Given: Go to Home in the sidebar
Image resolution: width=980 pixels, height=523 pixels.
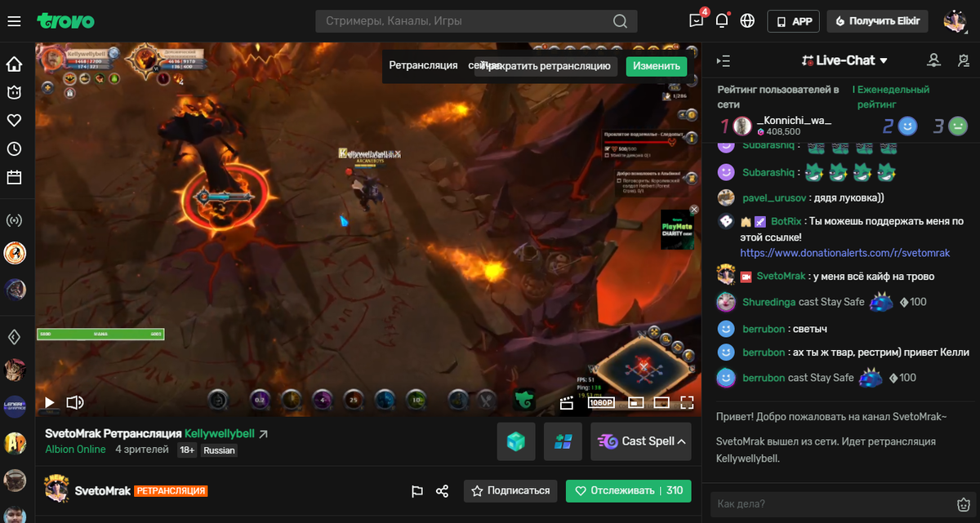Looking at the screenshot, I should (x=14, y=64).
